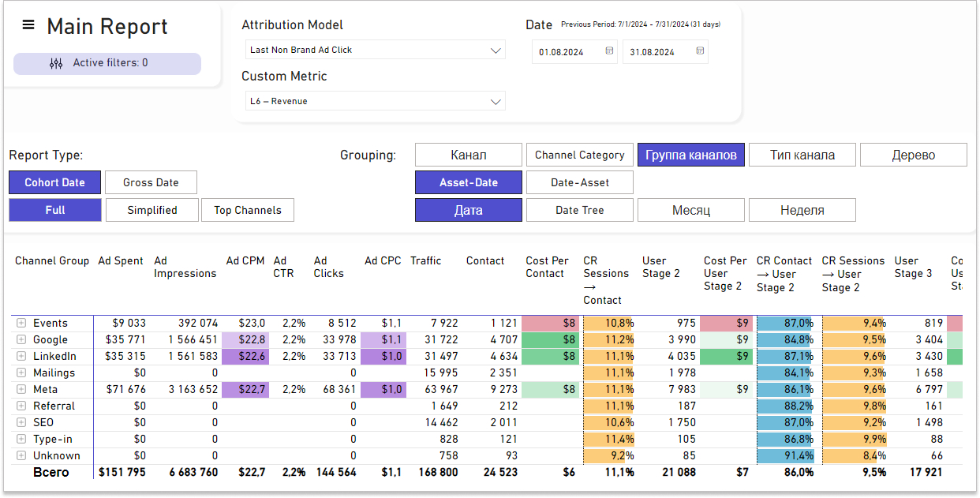The height and width of the screenshot is (498, 980).
Task: Expand the Meta row plus icon
Action: coord(21,390)
